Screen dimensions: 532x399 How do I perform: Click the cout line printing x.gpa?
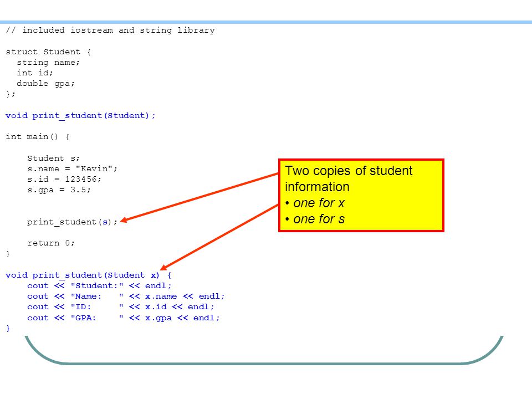124,318
